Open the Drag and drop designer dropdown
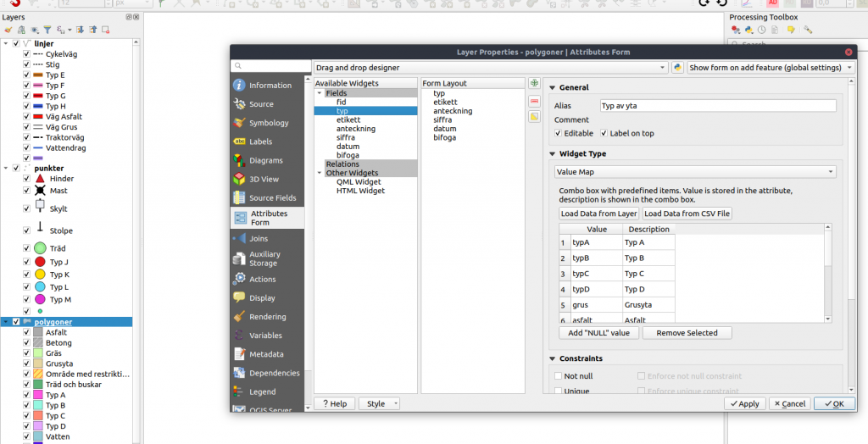868x444 pixels. 490,68
